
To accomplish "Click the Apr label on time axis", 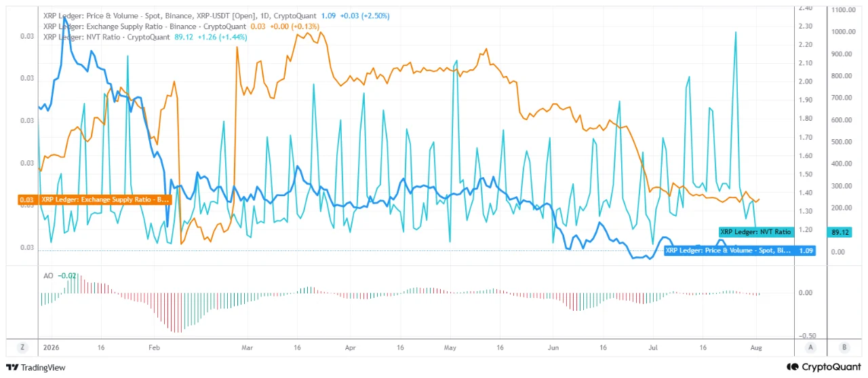I will pos(351,347).
